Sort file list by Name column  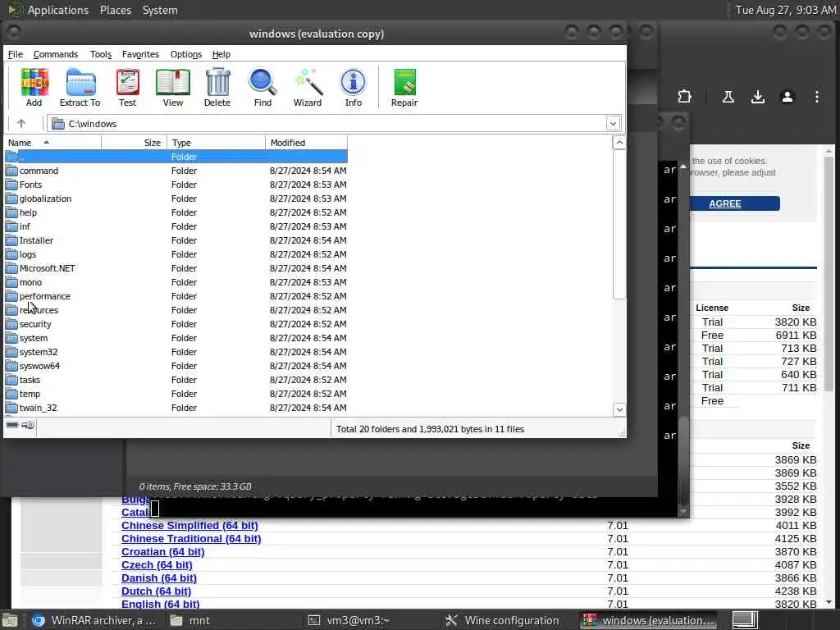52,143
